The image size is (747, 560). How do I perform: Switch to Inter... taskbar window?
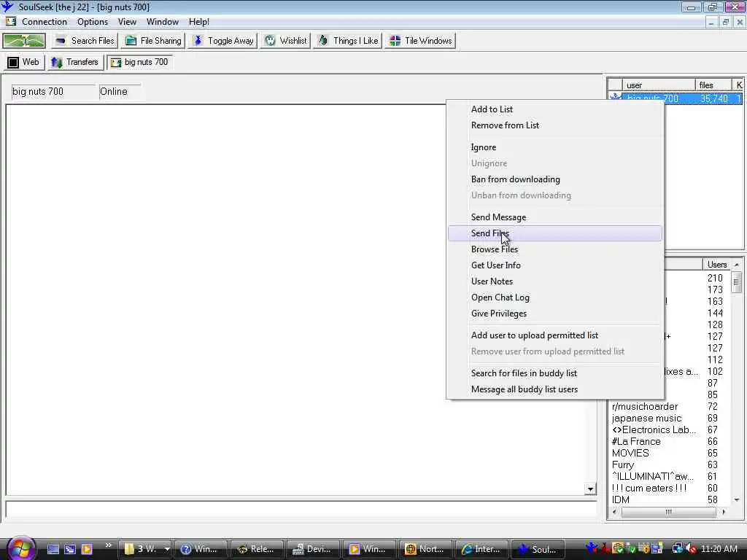(481, 549)
